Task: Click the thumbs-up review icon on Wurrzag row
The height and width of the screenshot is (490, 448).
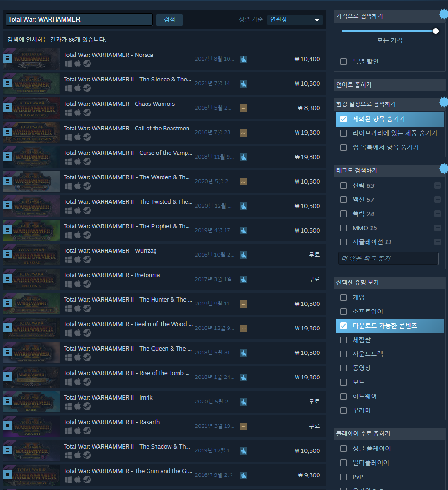Action: pyautogui.click(x=244, y=255)
